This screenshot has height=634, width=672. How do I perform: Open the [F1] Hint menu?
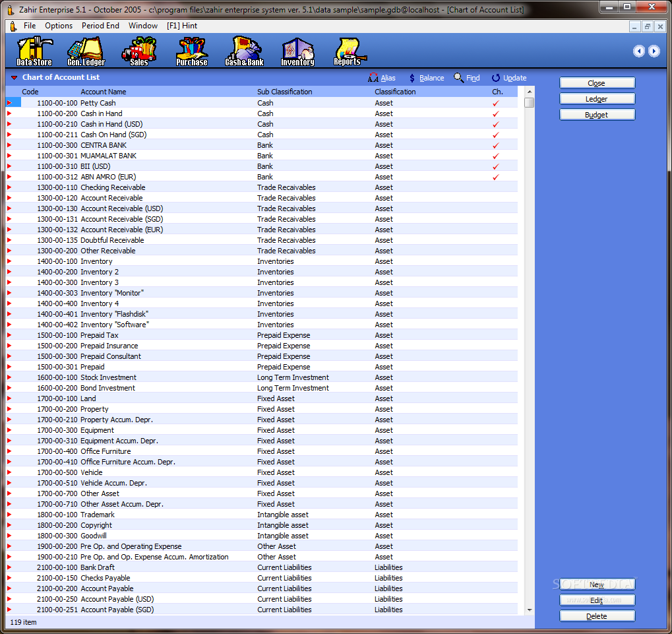point(182,26)
